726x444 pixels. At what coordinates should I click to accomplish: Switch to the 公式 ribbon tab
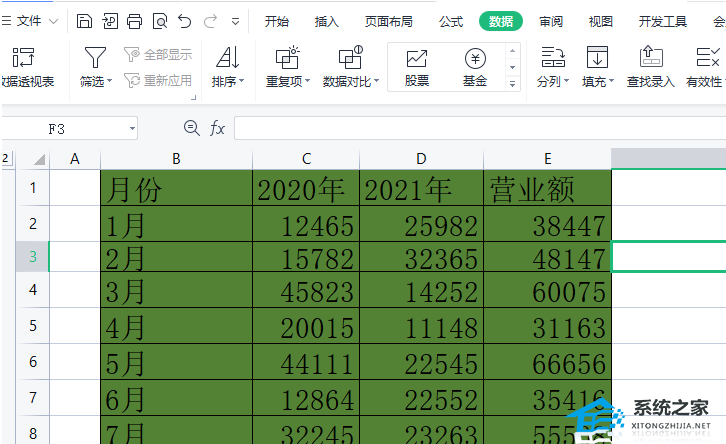click(451, 21)
